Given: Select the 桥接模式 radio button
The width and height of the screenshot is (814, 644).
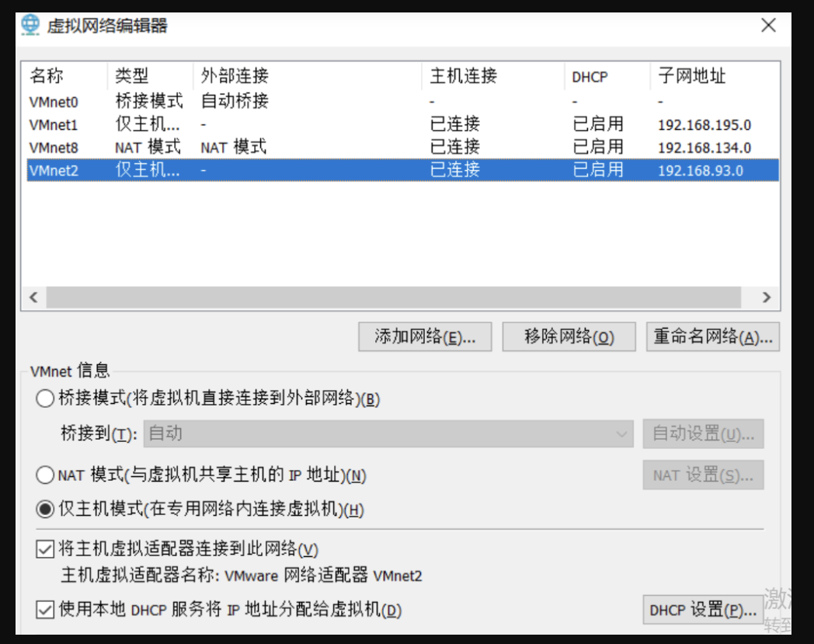Looking at the screenshot, I should click(45, 399).
